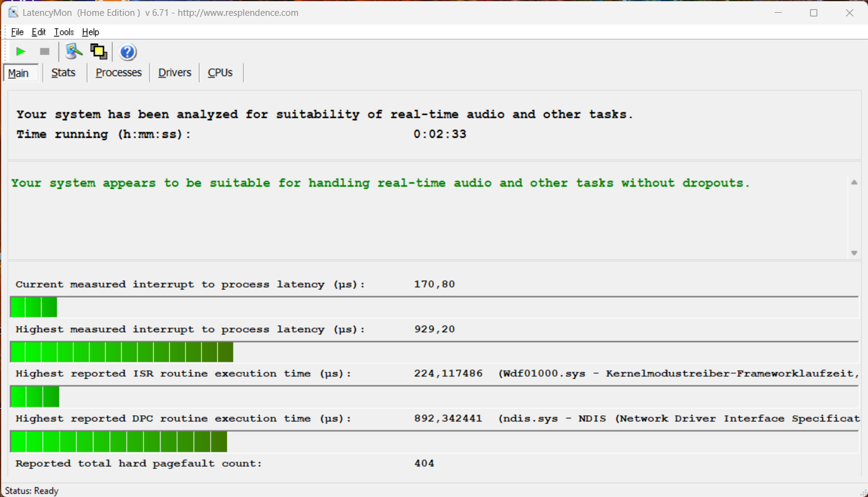
Task: Open options via the computer-and-pen toolbar icon
Action: pos(74,52)
